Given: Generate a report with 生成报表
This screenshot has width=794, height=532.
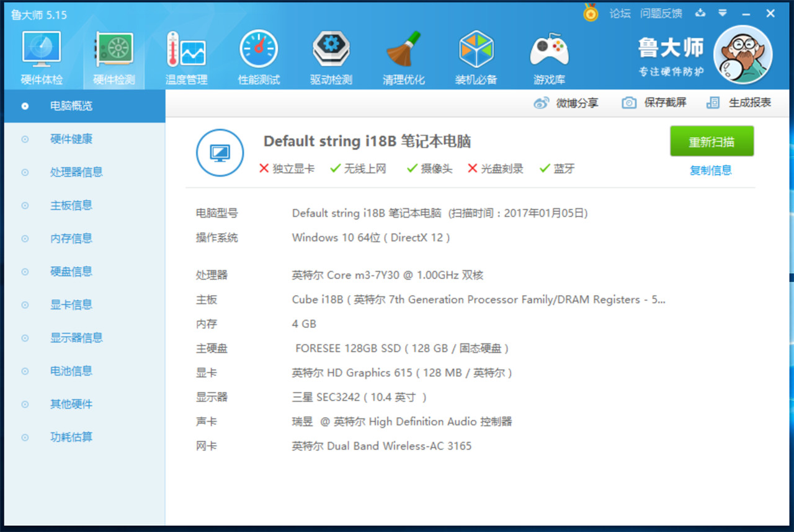Looking at the screenshot, I should [739, 103].
